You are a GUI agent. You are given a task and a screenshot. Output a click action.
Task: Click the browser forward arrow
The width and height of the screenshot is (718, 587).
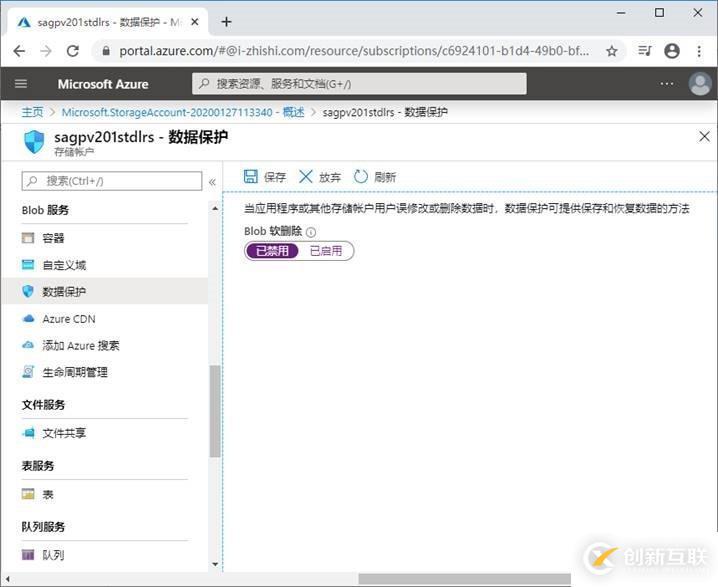(x=46, y=51)
